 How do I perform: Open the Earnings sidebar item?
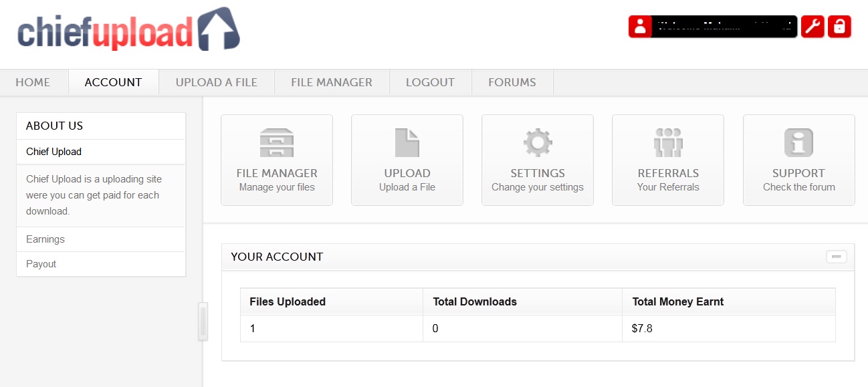(101, 239)
